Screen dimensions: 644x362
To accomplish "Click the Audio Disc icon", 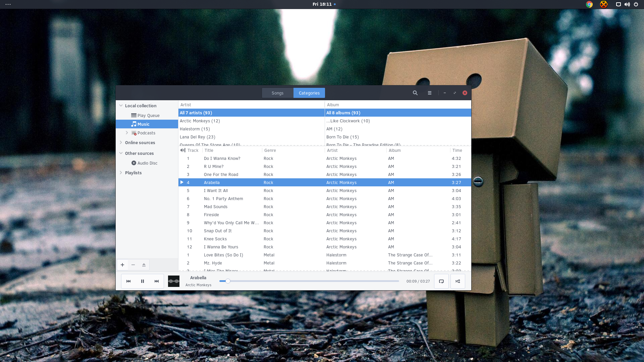I will [x=134, y=163].
